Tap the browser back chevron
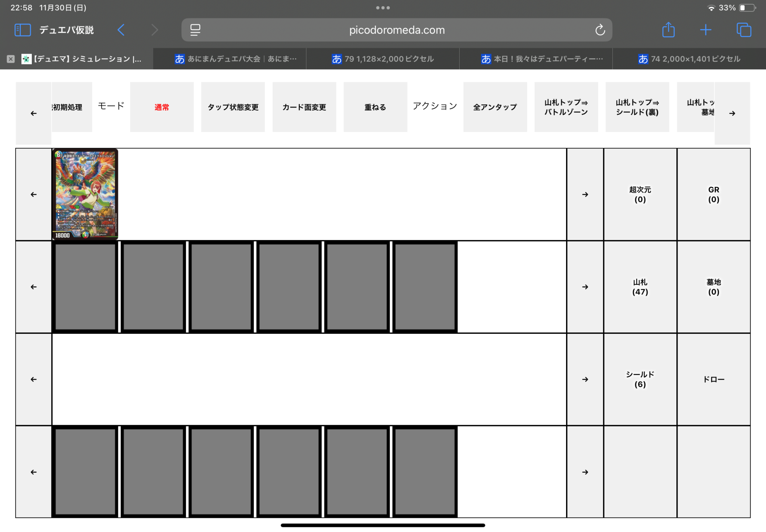Image resolution: width=766 pixels, height=532 pixels. point(121,30)
